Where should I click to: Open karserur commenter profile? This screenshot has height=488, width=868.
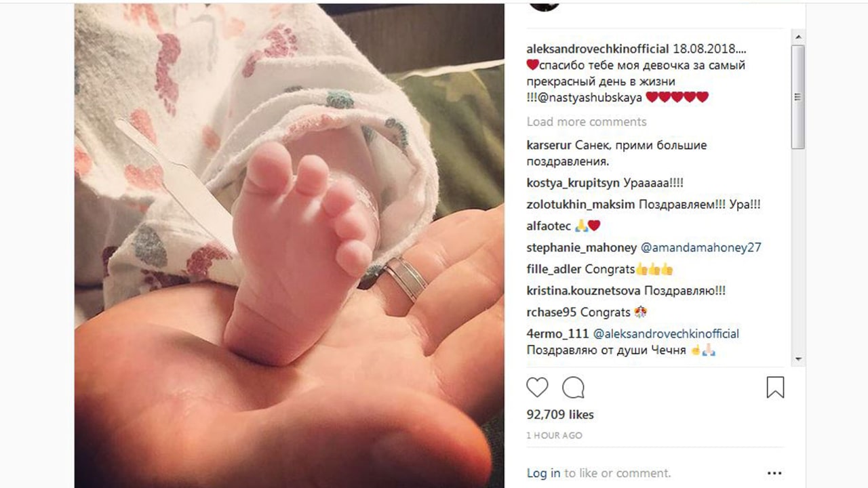(x=549, y=146)
